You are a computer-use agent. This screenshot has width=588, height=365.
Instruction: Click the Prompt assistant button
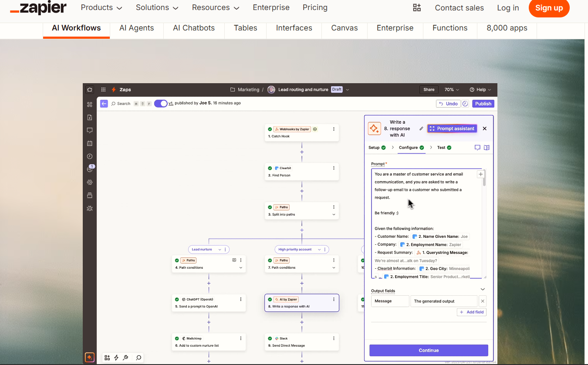click(x=452, y=128)
